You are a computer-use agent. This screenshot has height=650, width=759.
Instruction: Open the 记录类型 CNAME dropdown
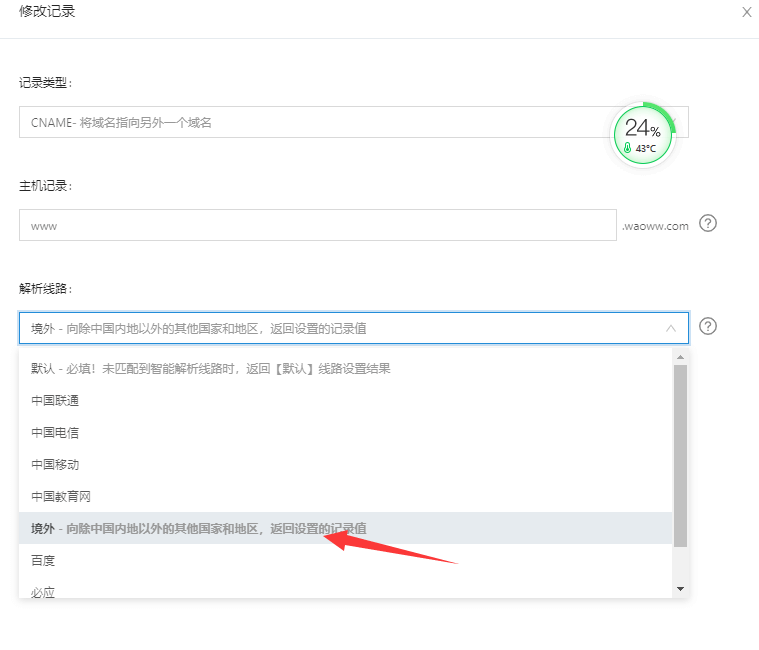pos(354,122)
